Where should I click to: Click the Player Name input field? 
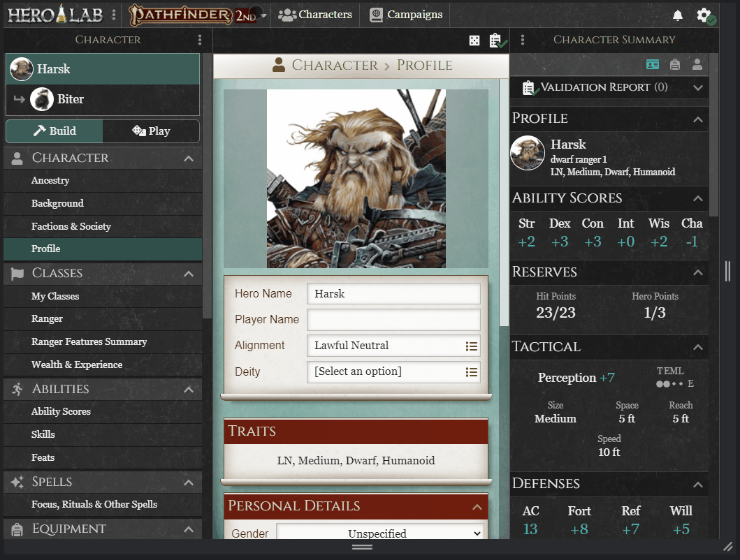(393, 320)
